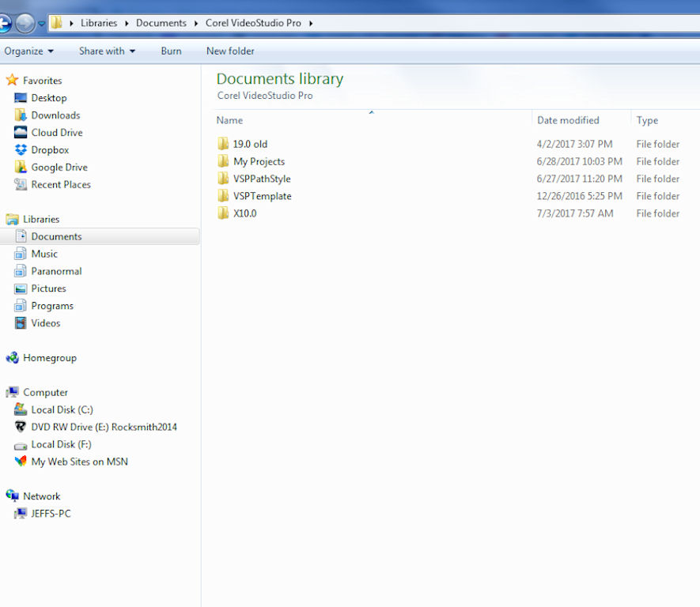The image size is (700, 607).
Task: Open Downloads label in Favorites
Action: (56, 115)
